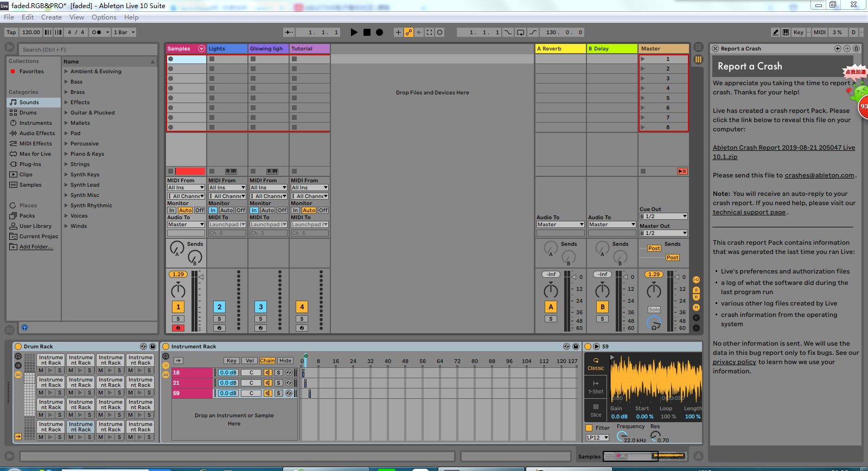Go back in Help view
The height and width of the screenshot is (471, 868).
click(838, 48)
